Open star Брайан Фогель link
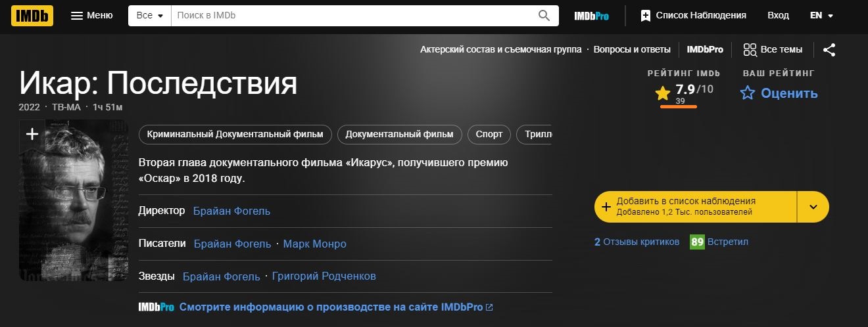The image size is (868, 327). [222, 276]
